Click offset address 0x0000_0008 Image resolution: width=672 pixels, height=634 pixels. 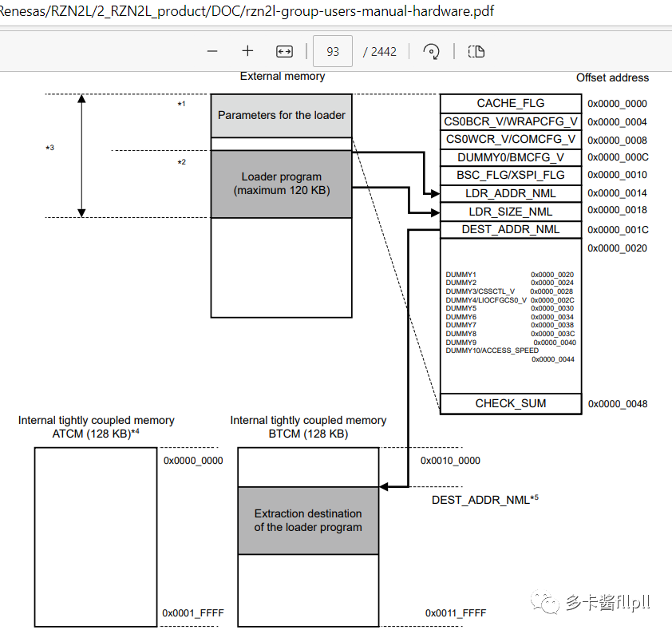617,141
